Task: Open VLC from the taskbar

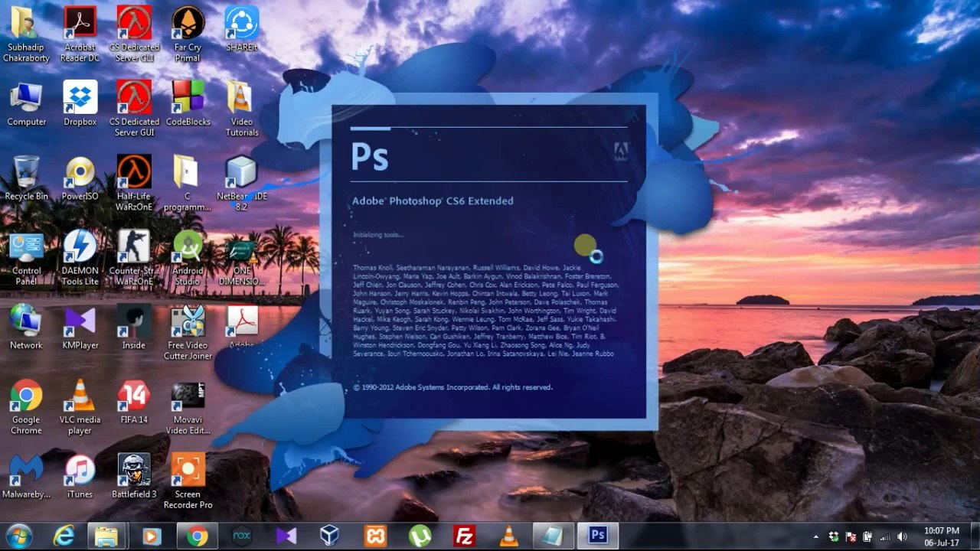Action: (508, 536)
